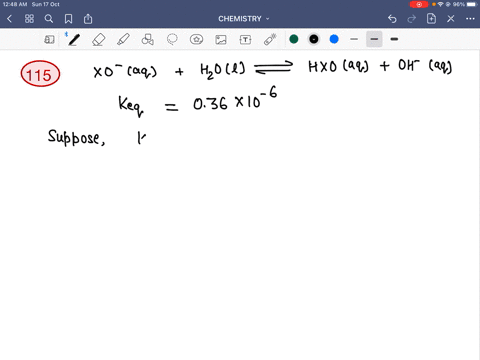Open the three-dot more options menu
480x360 pixels.
tap(470, 19)
